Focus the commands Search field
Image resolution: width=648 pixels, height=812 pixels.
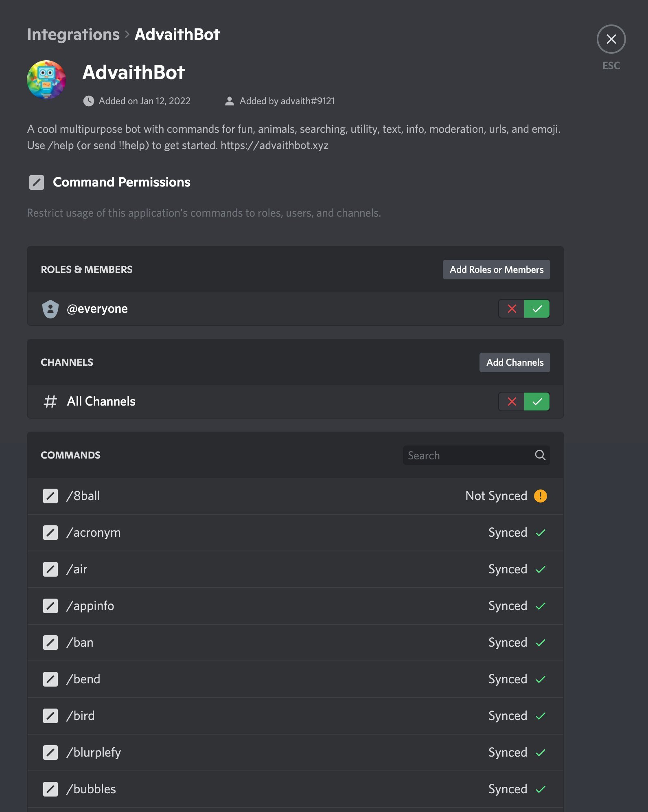pos(476,455)
